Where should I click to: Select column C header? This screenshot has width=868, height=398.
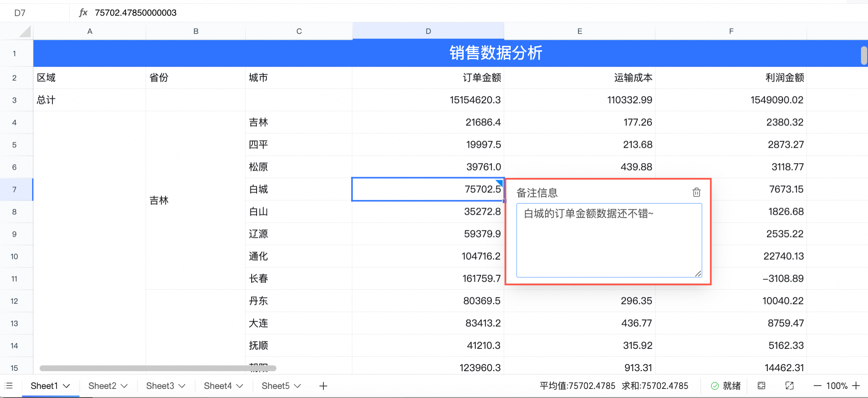point(299,31)
